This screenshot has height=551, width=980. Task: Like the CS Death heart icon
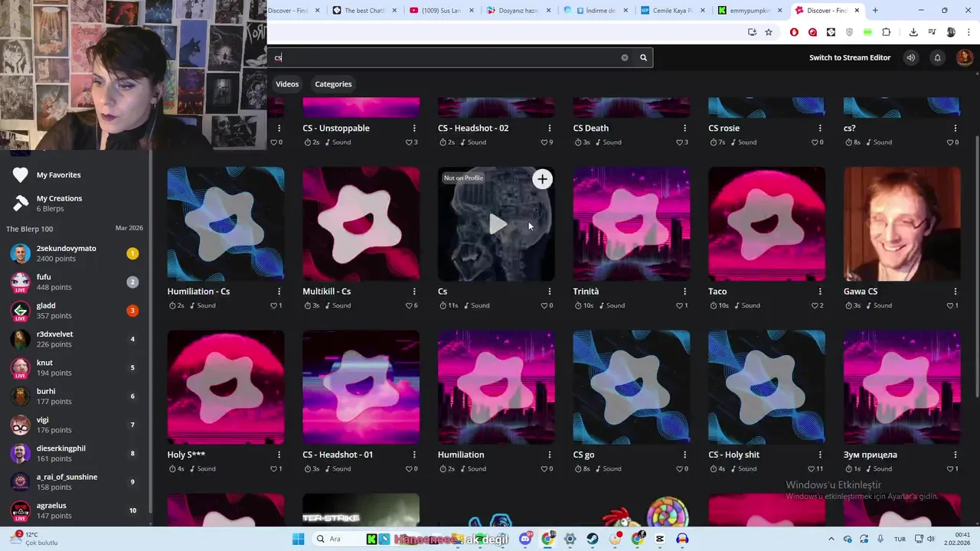(x=679, y=142)
